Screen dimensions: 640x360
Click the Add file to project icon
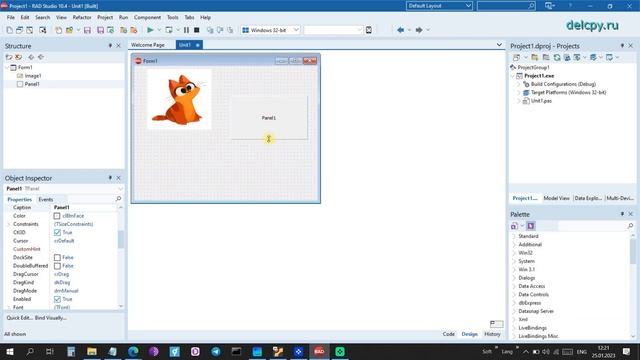(x=123, y=30)
